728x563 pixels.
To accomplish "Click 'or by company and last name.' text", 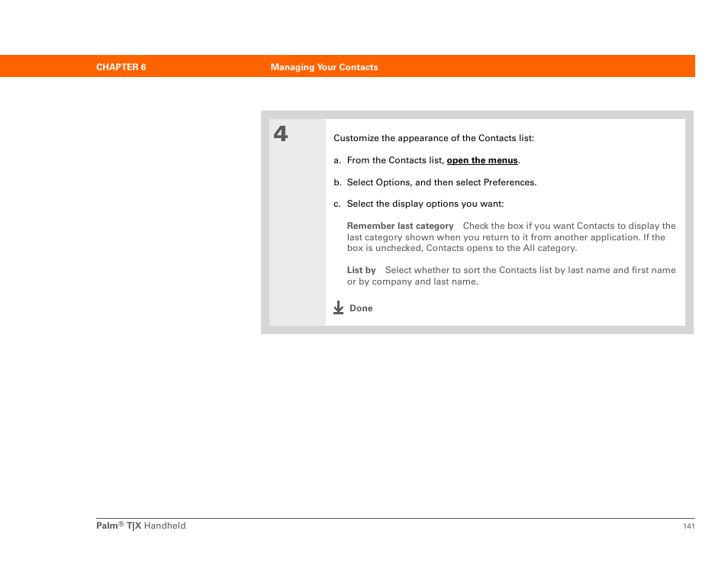I will (x=412, y=281).
